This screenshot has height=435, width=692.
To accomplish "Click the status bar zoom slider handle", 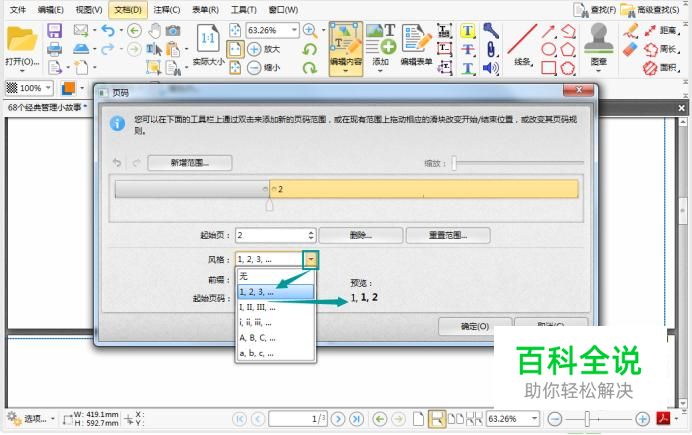I will coord(587,419).
